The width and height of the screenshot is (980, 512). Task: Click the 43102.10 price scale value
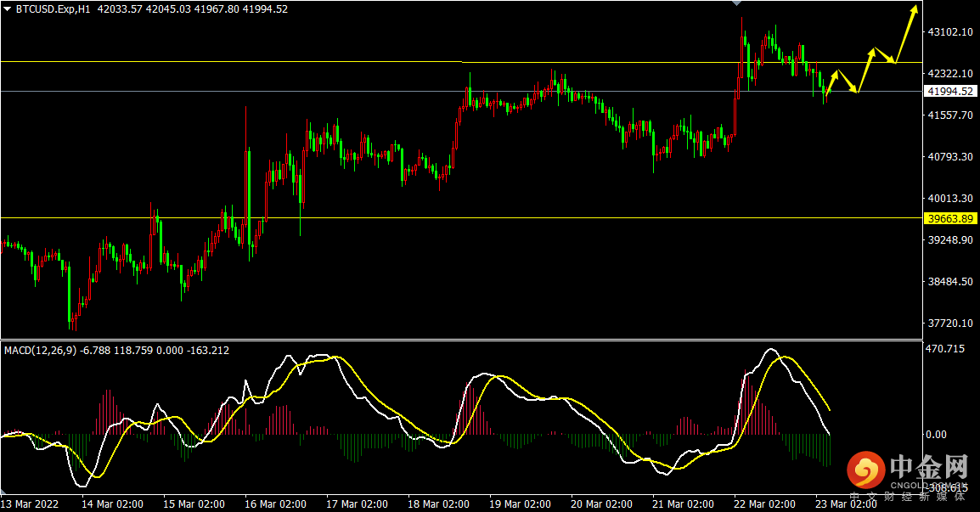[950, 32]
